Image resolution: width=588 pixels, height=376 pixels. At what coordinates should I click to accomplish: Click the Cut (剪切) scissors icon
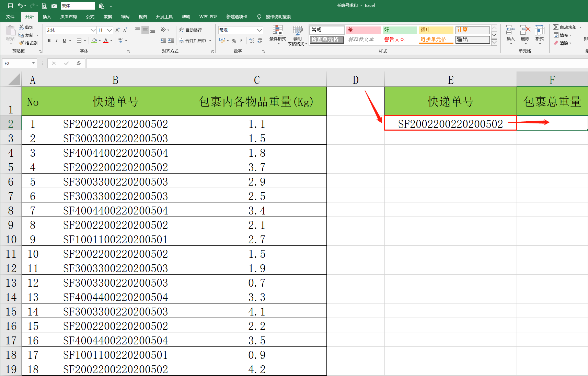[21, 27]
